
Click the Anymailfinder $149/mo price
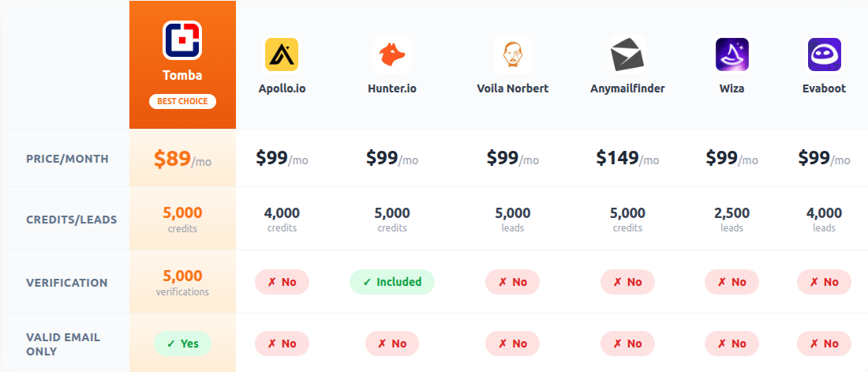coord(627,158)
